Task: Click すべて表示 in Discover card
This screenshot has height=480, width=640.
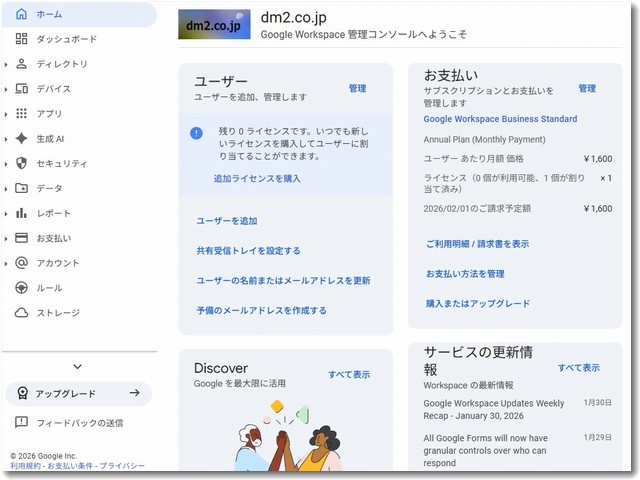Action: [349, 374]
